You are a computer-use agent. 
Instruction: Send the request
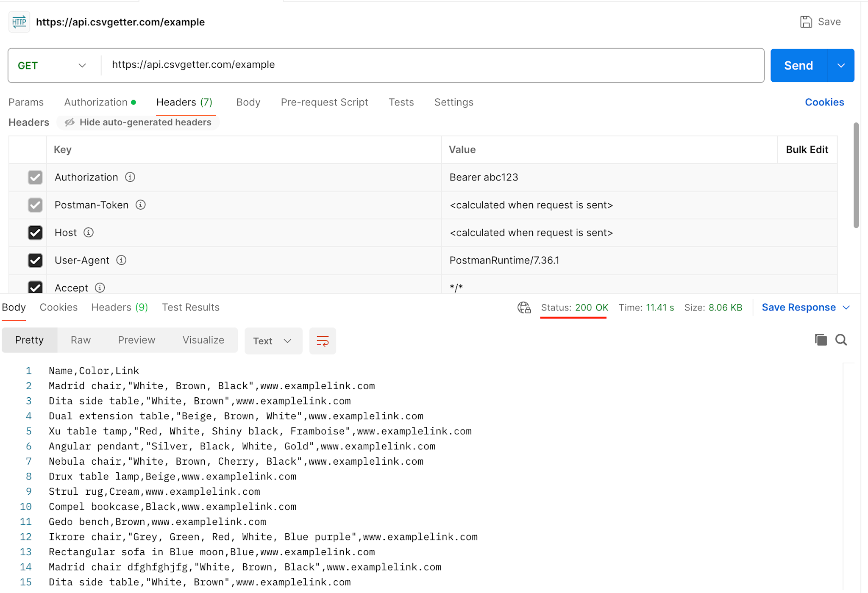[798, 65]
